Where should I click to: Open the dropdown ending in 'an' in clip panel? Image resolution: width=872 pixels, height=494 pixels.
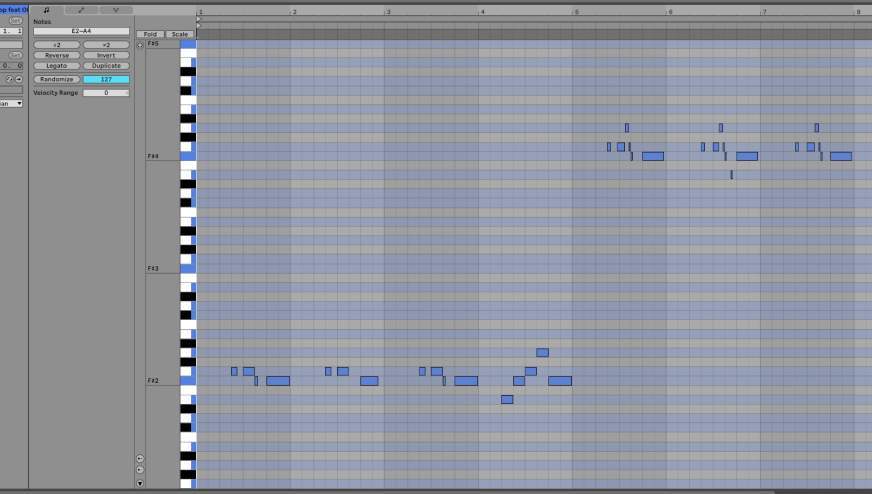click(11, 103)
